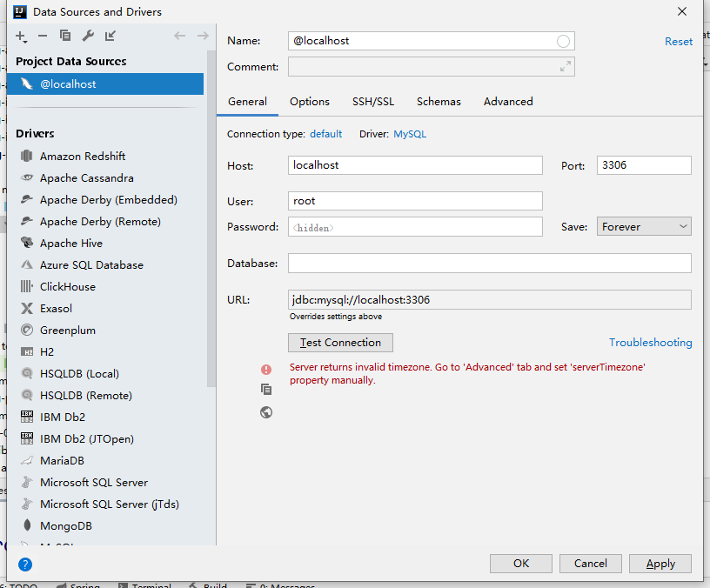Click the Reset link

coord(679,41)
